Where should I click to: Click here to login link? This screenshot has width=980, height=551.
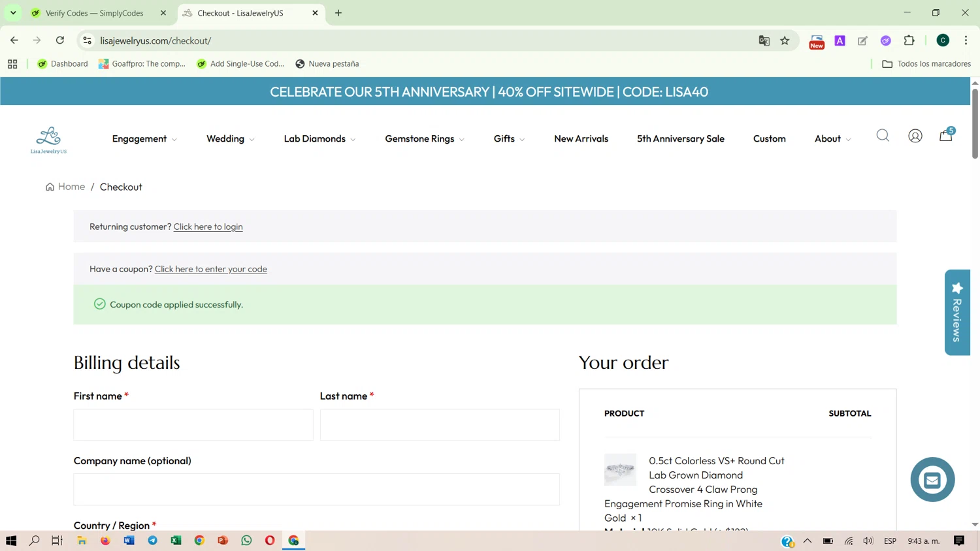208,227
